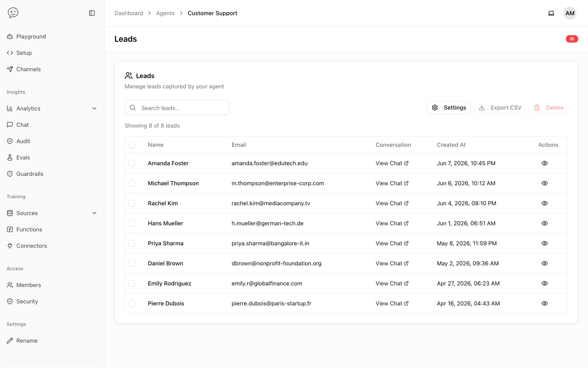Expand the Analytics menu chevron
588x368 pixels.
click(94, 108)
